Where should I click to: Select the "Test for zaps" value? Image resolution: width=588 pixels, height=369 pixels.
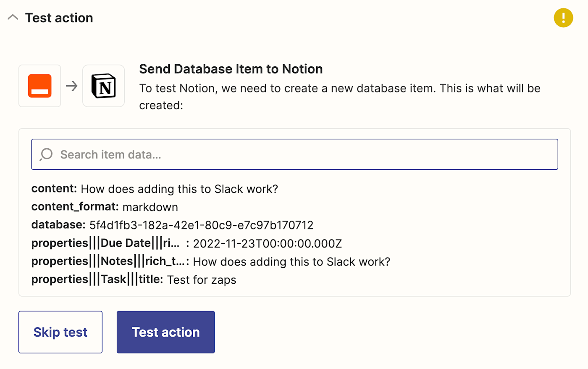(x=202, y=280)
